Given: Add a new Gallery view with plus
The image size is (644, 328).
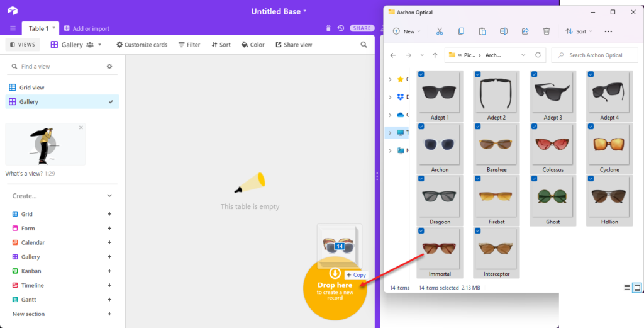Looking at the screenshot, I should click(109, 257).
